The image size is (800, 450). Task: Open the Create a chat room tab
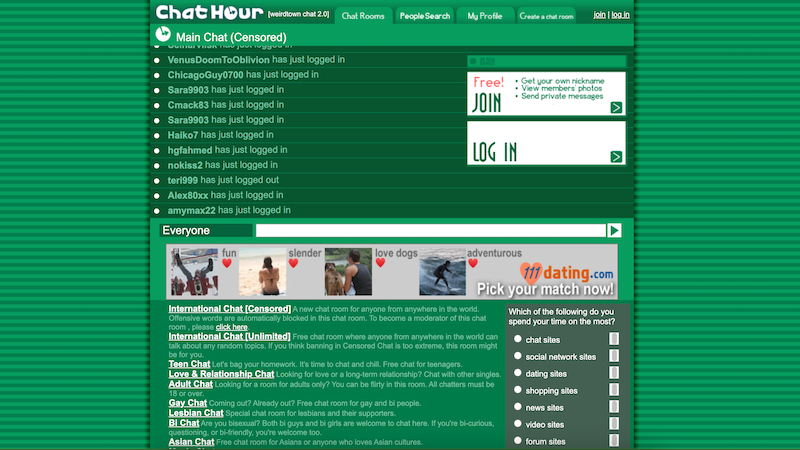[546, 16]
